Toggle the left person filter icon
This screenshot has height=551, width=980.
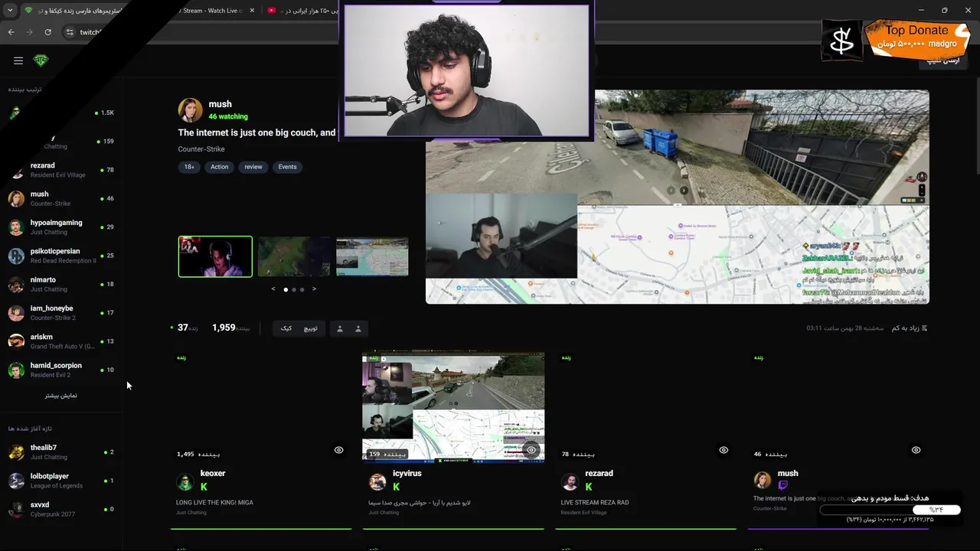pyautogui.click(x=340, y=328)
